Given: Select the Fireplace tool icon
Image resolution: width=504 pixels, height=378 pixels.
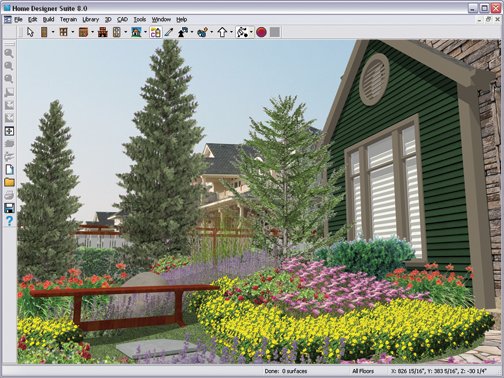Looking at the screenshot, I should (103, 32).
